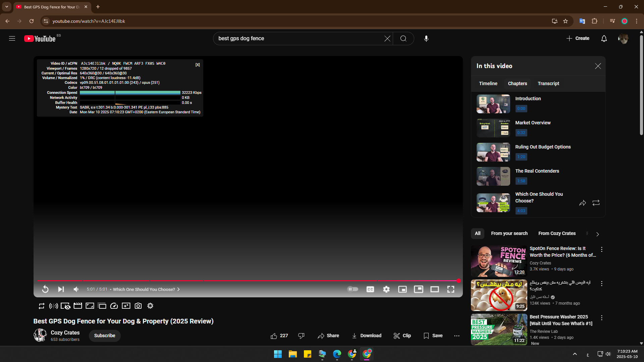
Task: Replay the finished video
Action: (45, 289)
